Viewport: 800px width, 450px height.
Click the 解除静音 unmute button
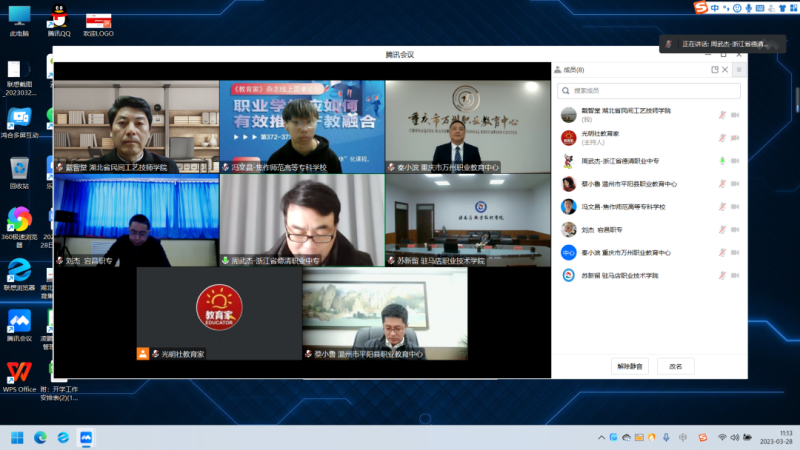[x=630, y=366]
